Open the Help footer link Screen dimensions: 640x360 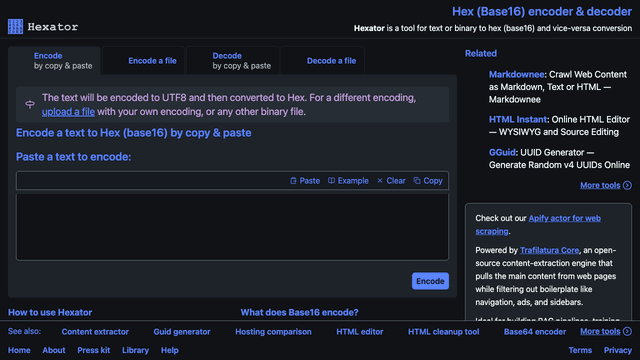[169, 350]
